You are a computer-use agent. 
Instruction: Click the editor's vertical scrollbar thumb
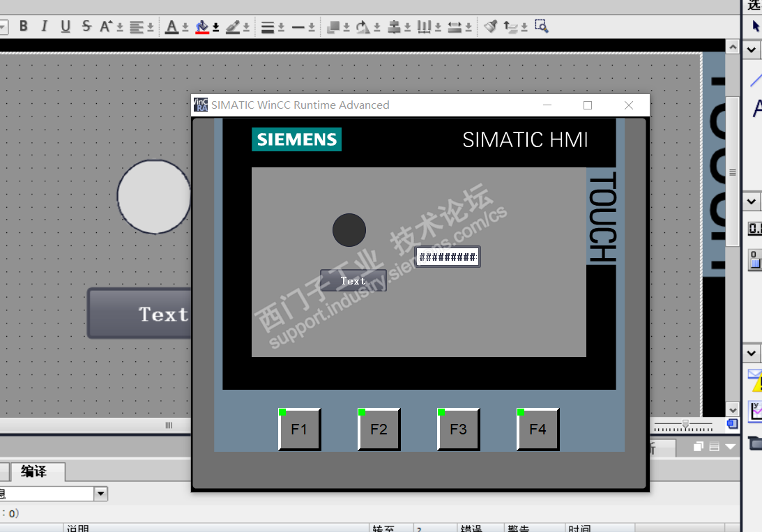[732, 172]
